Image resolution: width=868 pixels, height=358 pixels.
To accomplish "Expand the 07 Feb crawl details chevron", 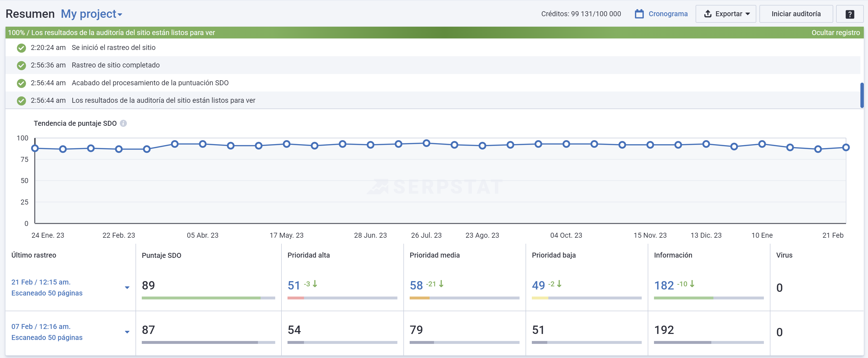I will [127, 332].
